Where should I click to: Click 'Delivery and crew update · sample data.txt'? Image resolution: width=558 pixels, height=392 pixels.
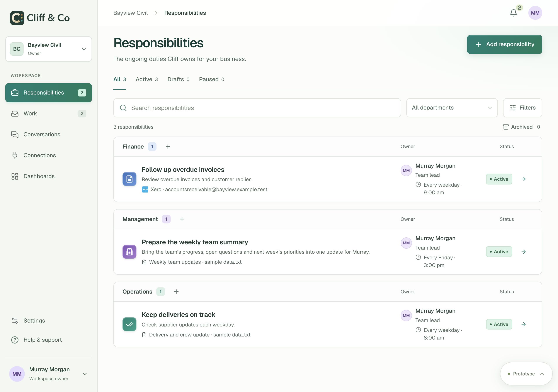(200, 335)
